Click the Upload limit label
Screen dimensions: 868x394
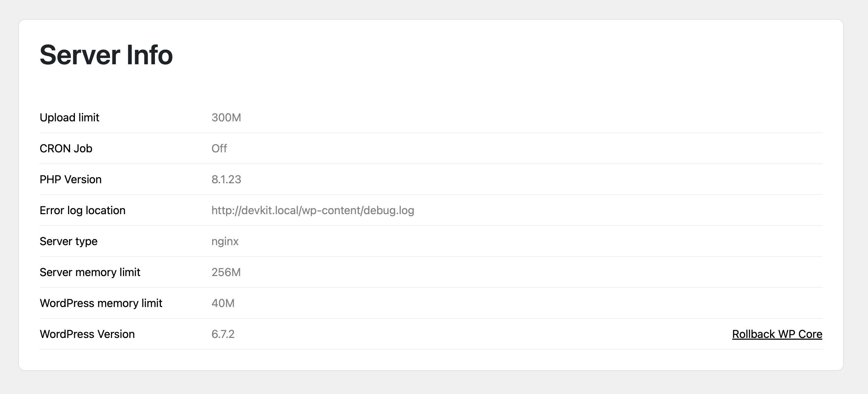(x=69, y=118)
